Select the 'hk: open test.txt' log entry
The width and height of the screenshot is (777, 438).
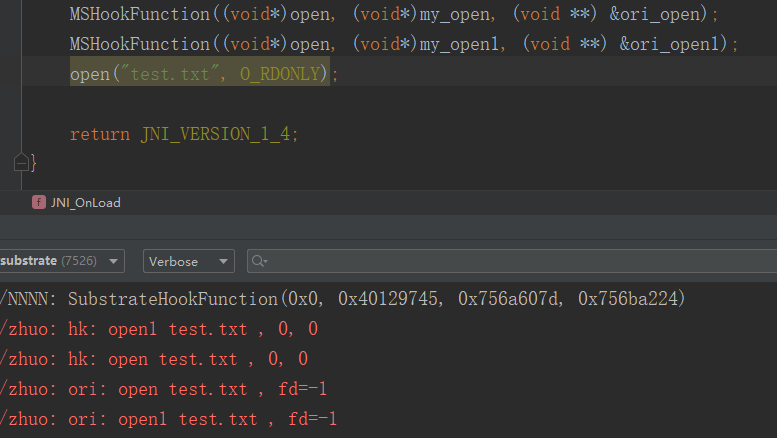tap(154, 359)
